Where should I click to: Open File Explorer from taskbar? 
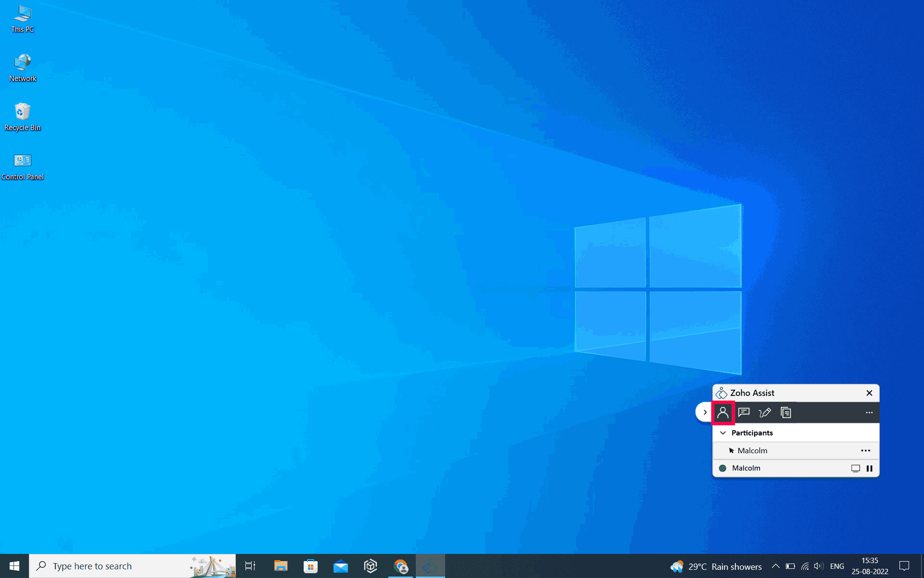[x=281, y=566]
